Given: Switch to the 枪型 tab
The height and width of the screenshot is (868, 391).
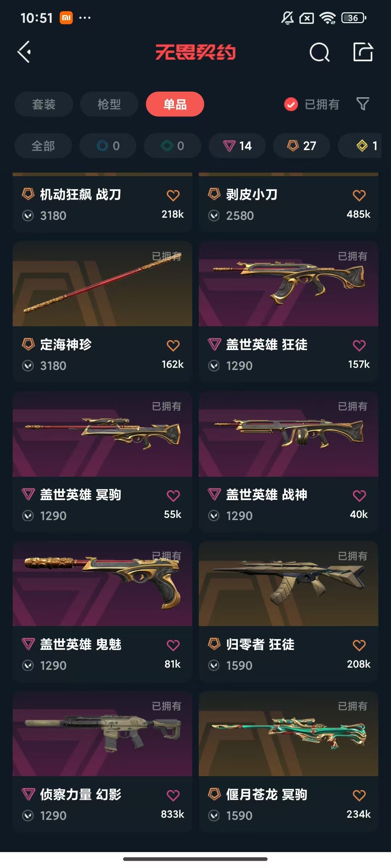Looking at the screenshot, I should [x=109, y=104].
